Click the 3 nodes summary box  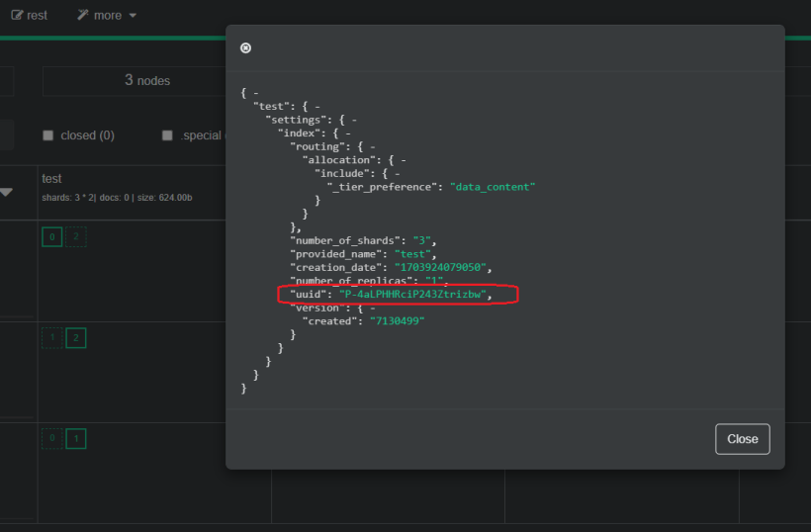click(x=147, y=80)
